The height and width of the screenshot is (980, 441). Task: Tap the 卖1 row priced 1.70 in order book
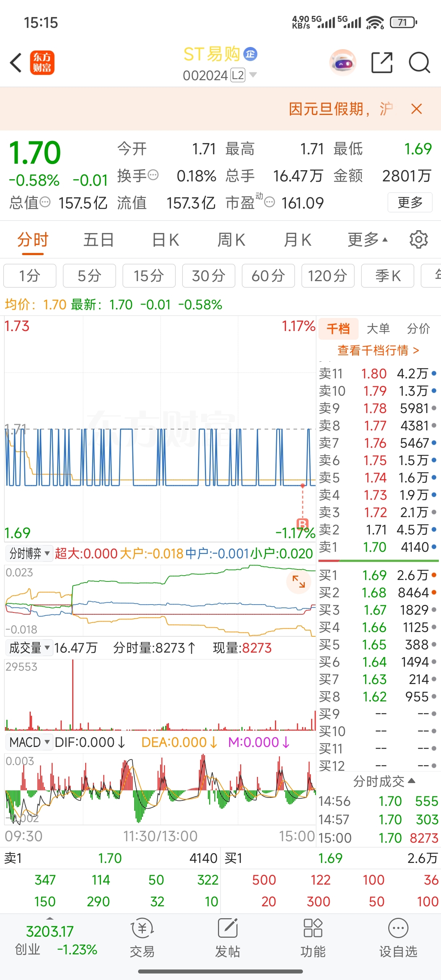(x=378, y=547)
